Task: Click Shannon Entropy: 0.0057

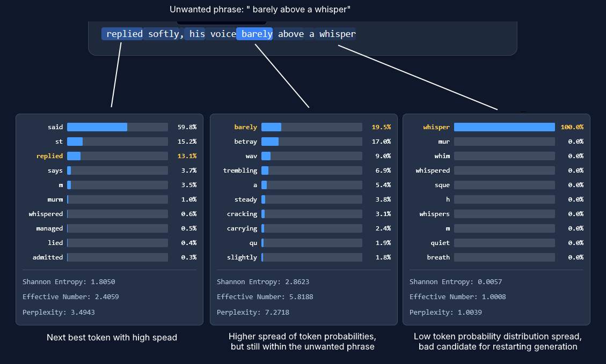Action: [456, 282]
